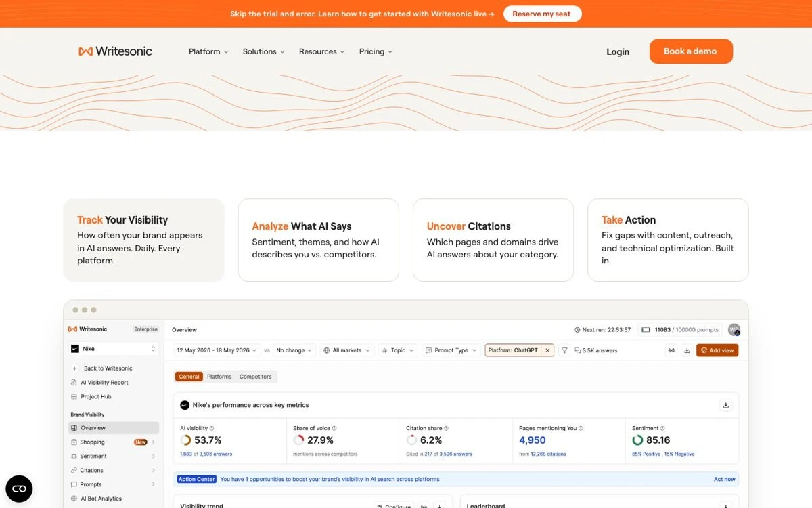Click the Action Center badge
Screen dimensions: 812x508
[x=197, y=479]
